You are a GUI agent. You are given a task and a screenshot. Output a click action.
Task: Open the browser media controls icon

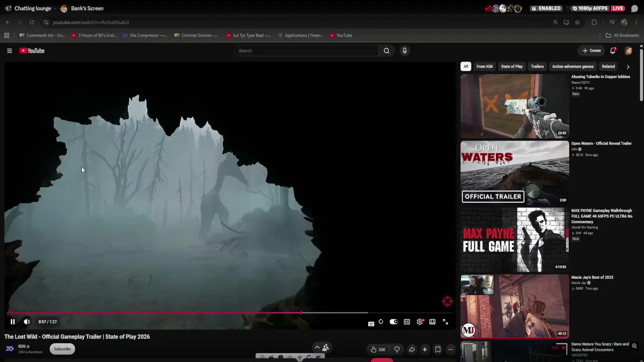(612, 22)
